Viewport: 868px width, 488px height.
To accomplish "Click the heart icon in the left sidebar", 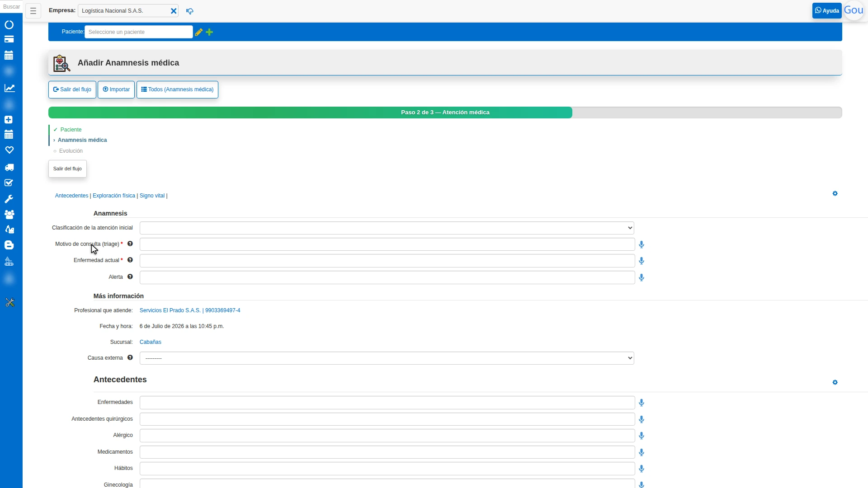I will pyautogui.click(x=9, y=150).
